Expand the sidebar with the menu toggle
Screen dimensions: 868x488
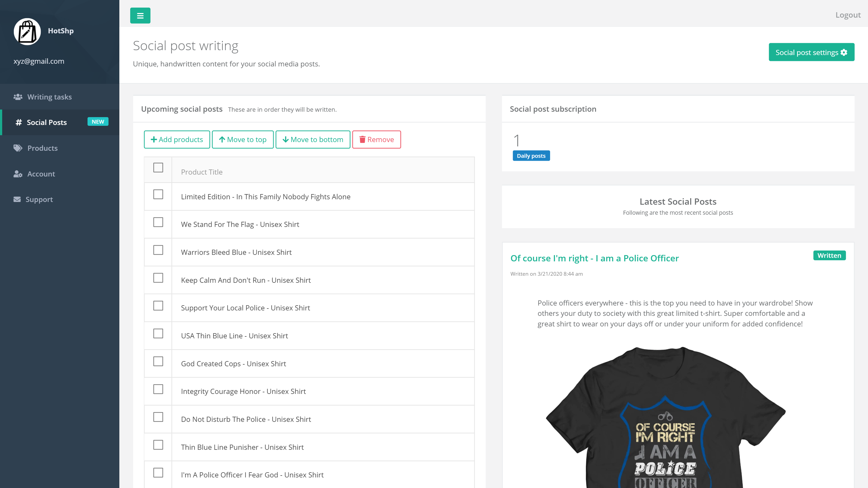140,15
